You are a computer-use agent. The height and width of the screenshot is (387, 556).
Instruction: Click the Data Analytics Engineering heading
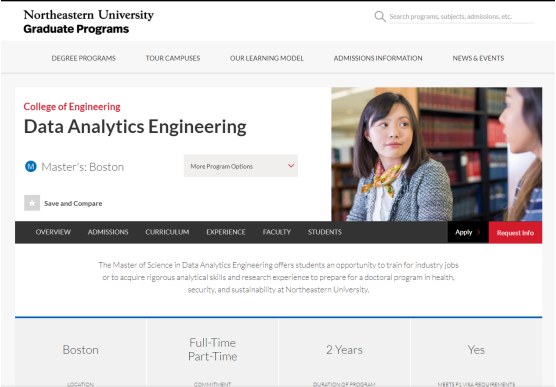click(x=135, y=127)
